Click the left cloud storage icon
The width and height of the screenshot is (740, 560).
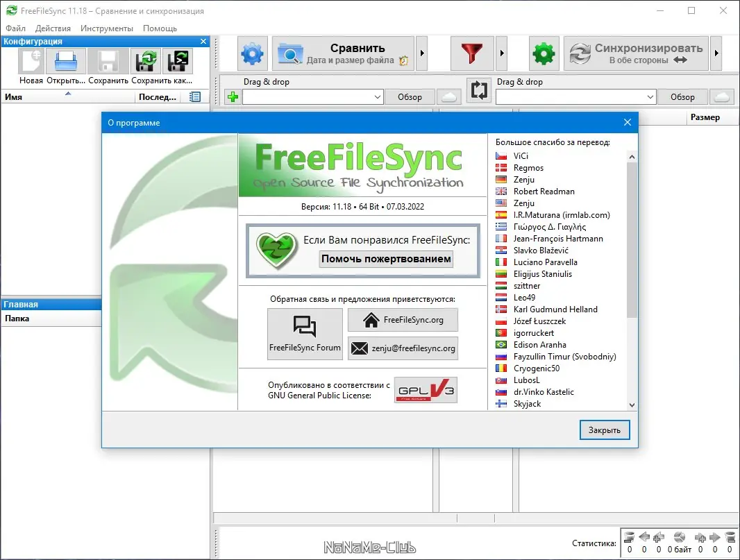(x=449, y=97)
